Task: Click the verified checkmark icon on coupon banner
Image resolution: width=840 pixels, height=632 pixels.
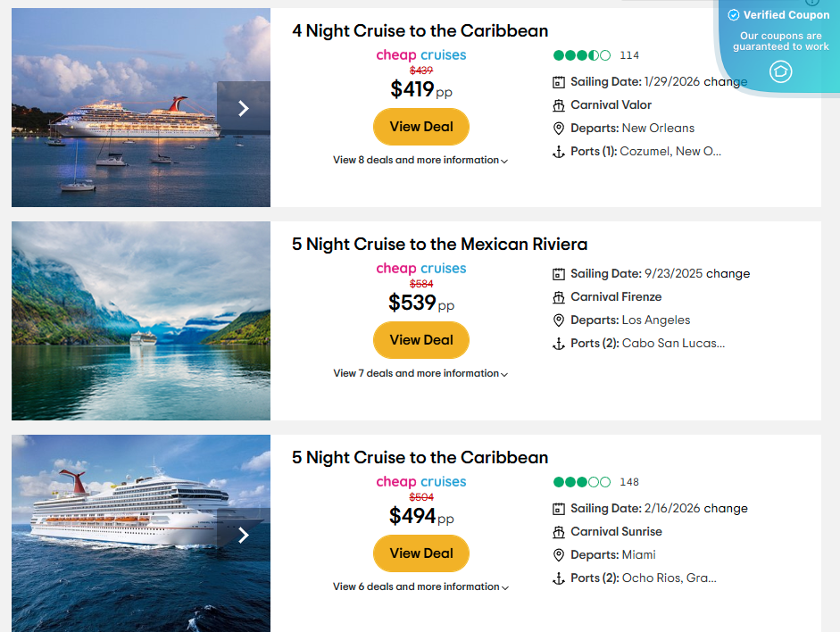Action: pyautogui.click(x=733, y=14)
